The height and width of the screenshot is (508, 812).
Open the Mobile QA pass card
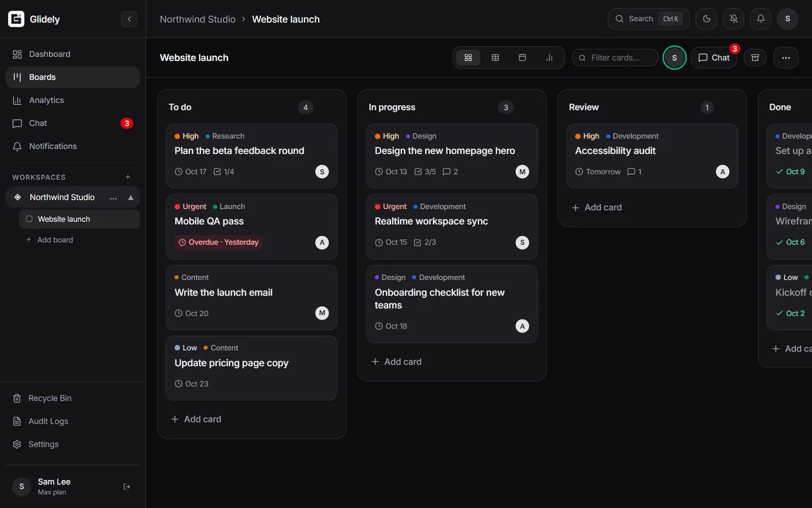[252, 227]
